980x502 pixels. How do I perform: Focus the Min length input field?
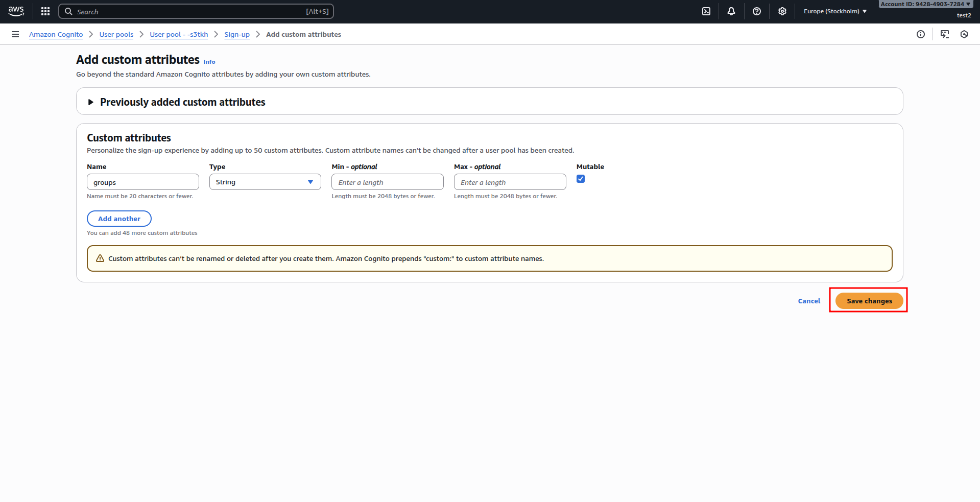click(x=388, y=182)
